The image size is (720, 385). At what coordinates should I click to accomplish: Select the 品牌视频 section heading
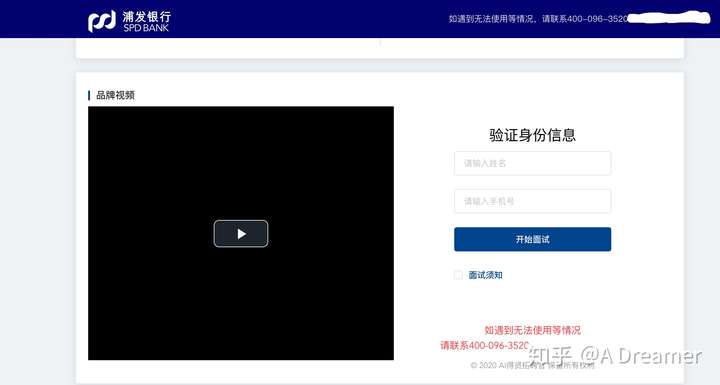(x=115, y=95)
